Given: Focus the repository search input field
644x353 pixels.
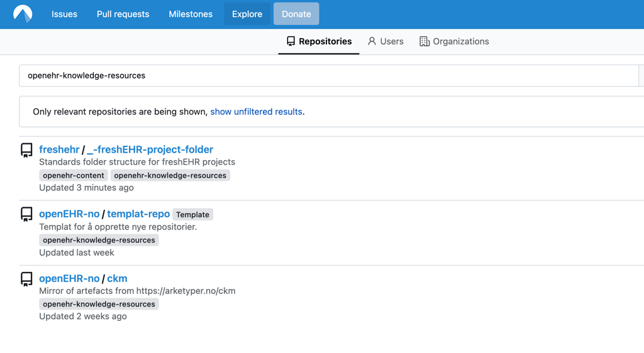Looking at the screenshot, I should (327, 75).
